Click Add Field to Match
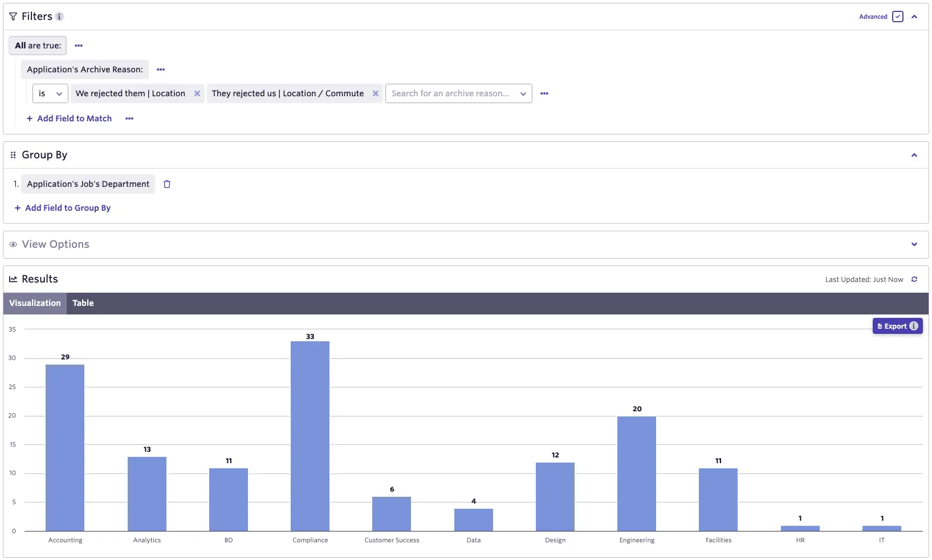This screenshot has height=560, width=932. coord(69,118)
